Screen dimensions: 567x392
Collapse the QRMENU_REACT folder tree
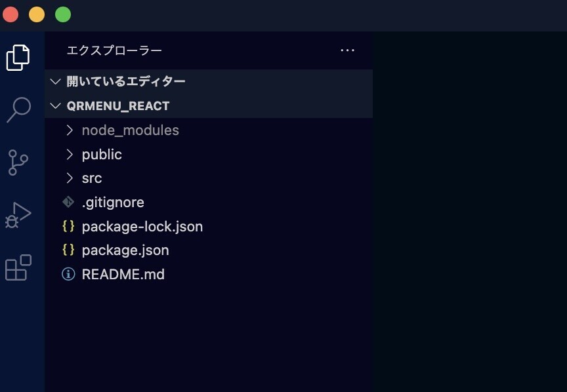(x=56, y=105)
